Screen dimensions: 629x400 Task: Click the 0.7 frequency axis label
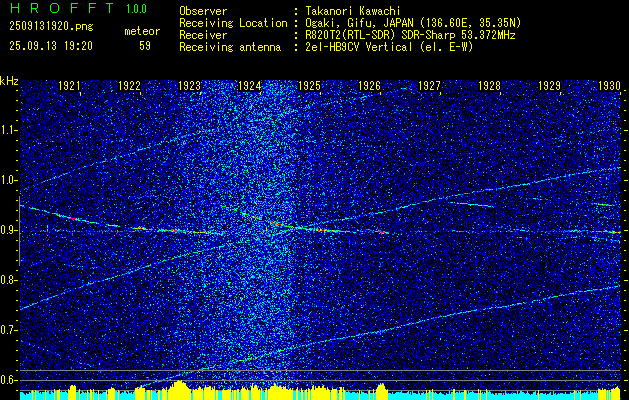(8, 330)
